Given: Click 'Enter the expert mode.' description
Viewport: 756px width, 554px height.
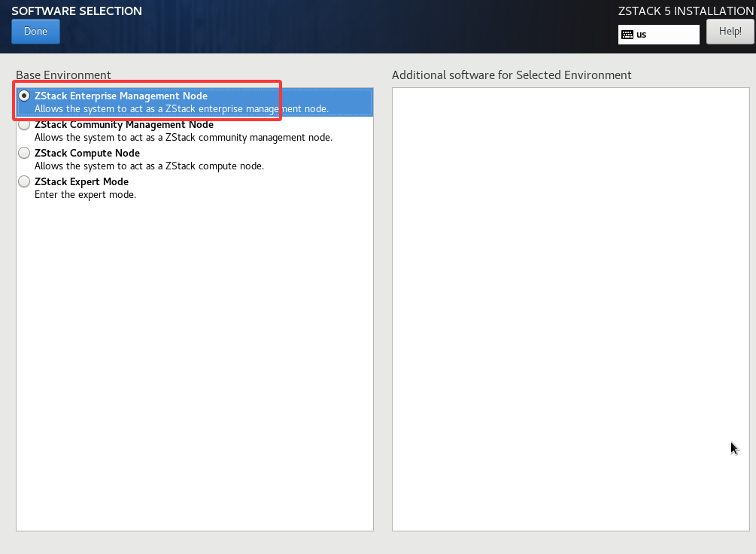Looking at the screenshot, I should coord(85,194).
